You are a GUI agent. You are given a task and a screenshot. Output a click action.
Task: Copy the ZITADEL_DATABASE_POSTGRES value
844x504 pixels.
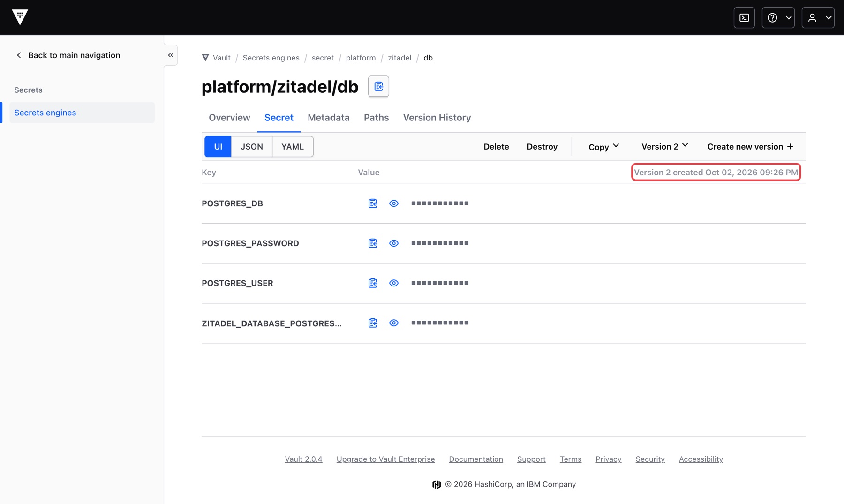point(373,323)
